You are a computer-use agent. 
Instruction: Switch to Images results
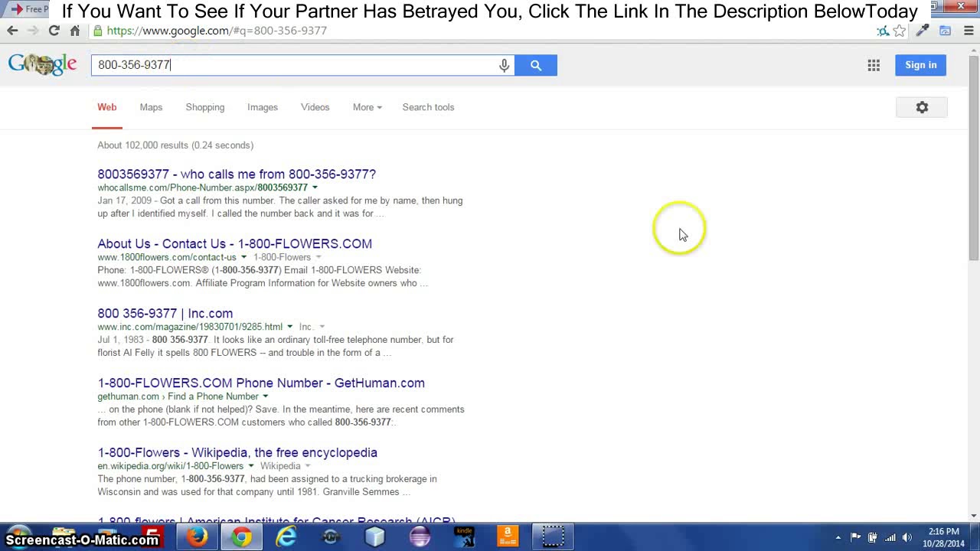(263, 107)
